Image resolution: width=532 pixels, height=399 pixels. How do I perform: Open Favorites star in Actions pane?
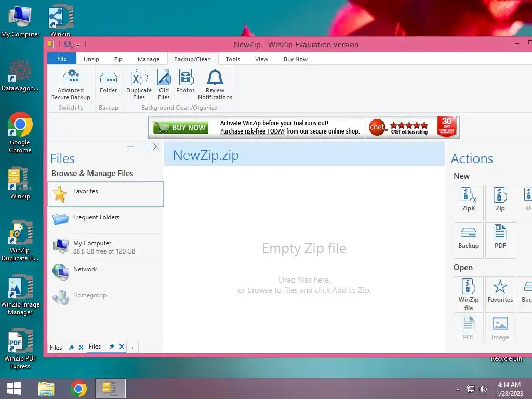pyautogui.click(x=500, y=295)
